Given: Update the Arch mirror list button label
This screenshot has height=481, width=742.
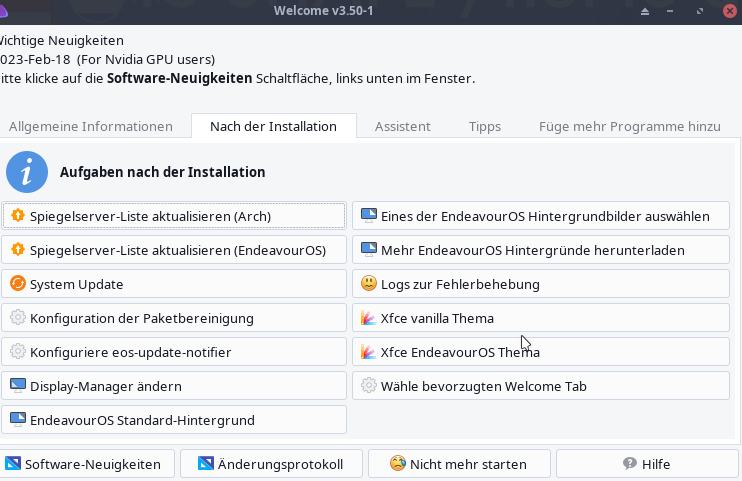Looking at the screenshot, I should (150, 216).
